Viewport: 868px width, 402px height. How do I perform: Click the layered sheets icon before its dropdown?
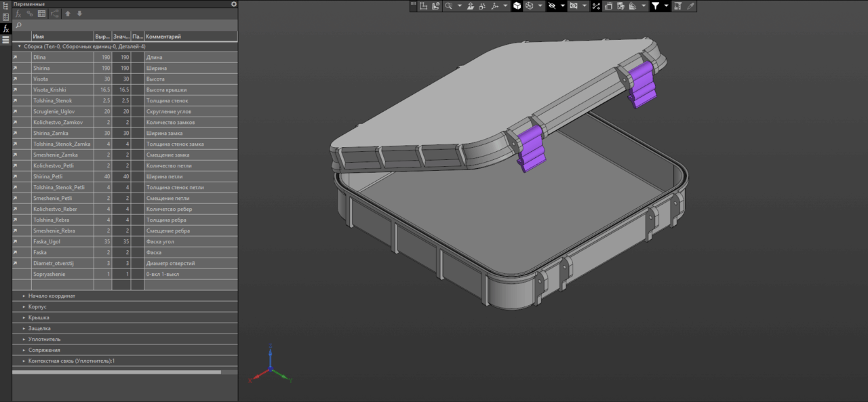click(x=633, y=6)
